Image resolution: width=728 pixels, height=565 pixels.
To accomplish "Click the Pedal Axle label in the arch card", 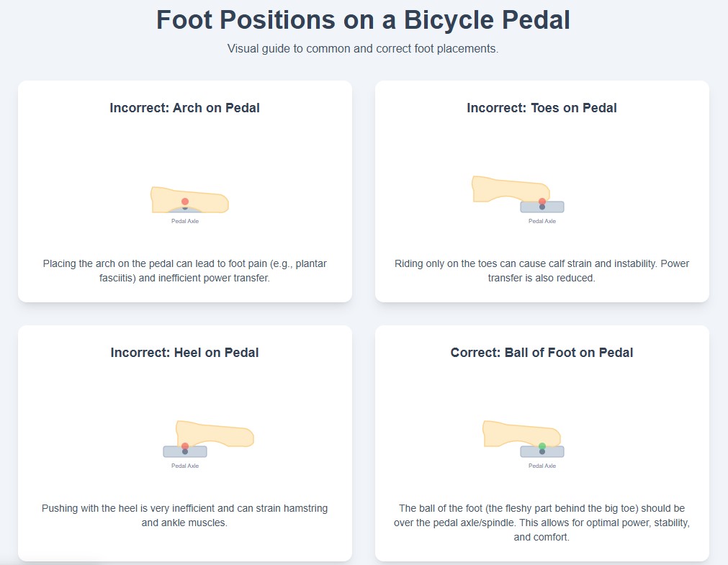I will [185, 221].
